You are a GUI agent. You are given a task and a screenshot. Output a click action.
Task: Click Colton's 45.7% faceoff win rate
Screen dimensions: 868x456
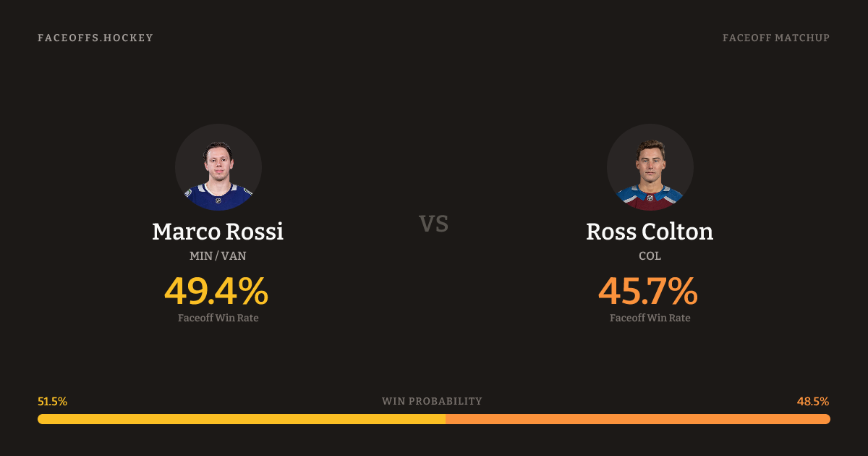(x=648, y=291)
